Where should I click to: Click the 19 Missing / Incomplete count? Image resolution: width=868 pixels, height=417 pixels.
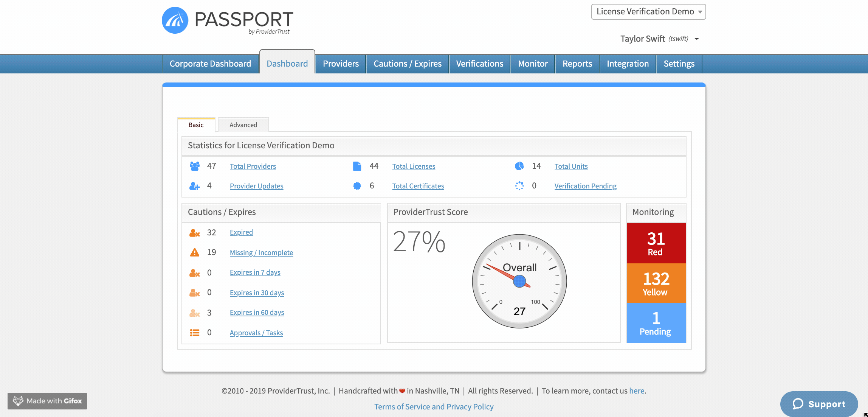point(212,252)
